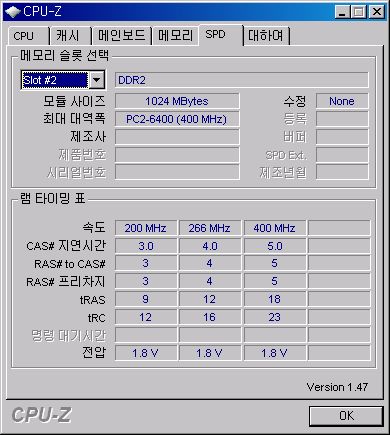
Task: Click the maximize button in title bar
Action: coord(359,12)
